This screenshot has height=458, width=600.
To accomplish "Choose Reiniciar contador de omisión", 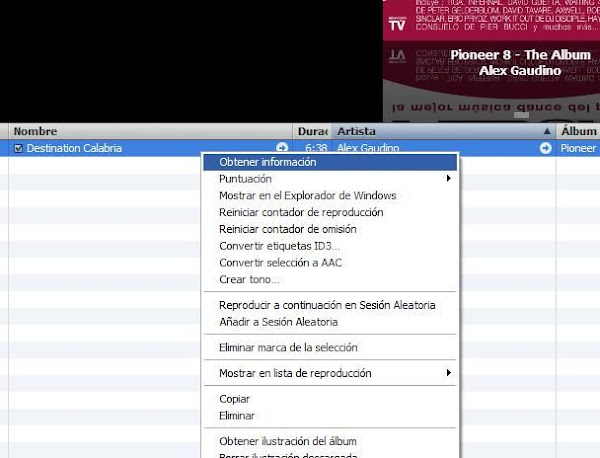I will click(330, 229).
